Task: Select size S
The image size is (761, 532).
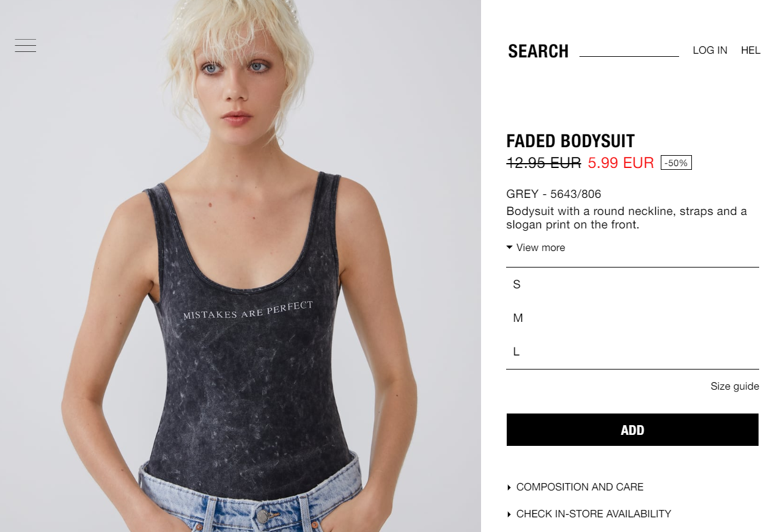Action: coord(633,285)
